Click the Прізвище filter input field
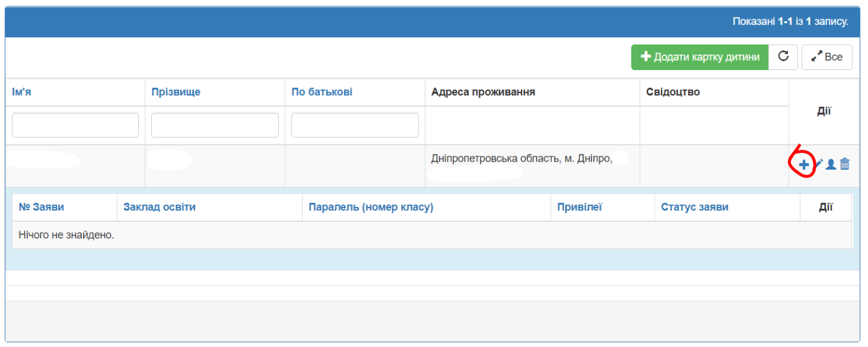 tap(215, 125)
